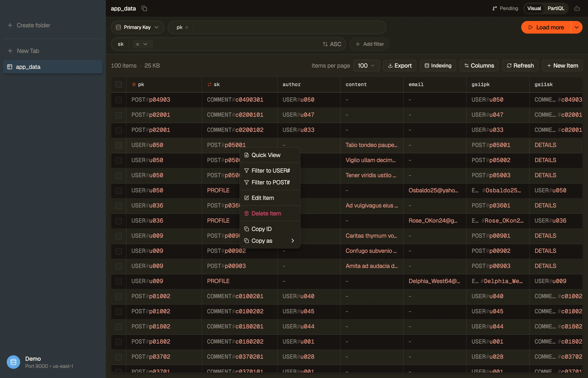Click the trash icon beside Delete Item
The image size is (588, 378).
click(246, 213)
